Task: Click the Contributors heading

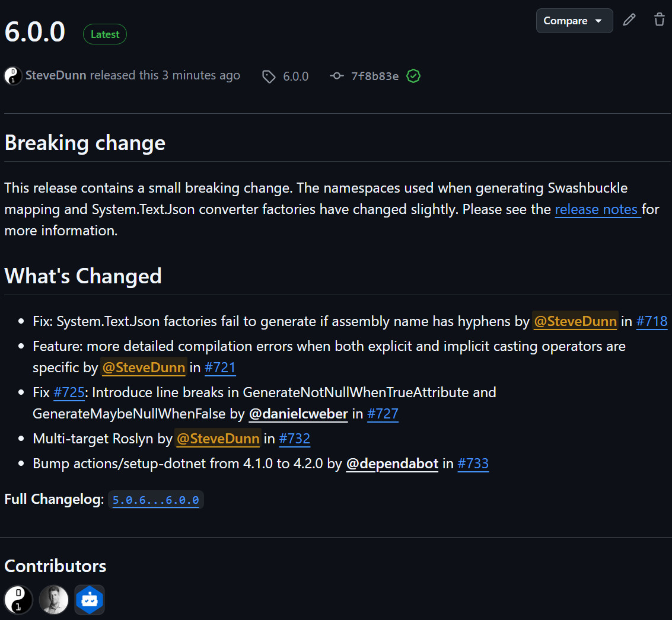Action: 55,566
